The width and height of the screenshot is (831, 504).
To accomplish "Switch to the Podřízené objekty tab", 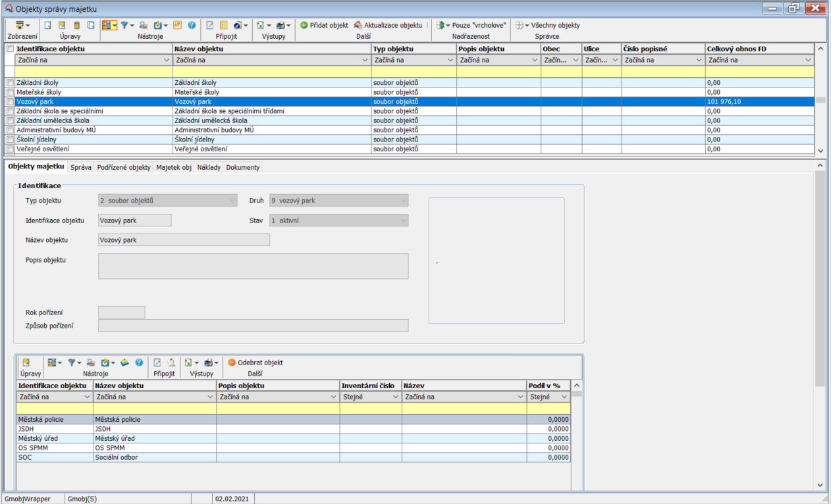I will [123, 168].
